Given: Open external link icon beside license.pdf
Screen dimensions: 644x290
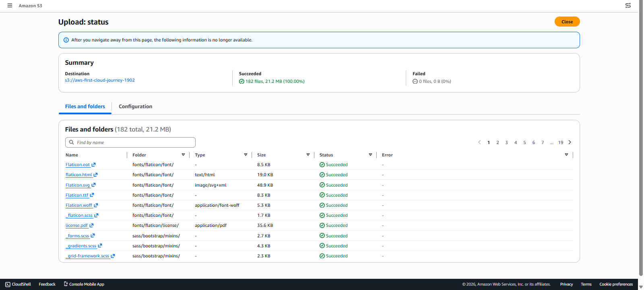Looking at the screenshot, I should [x=91, y=226].
